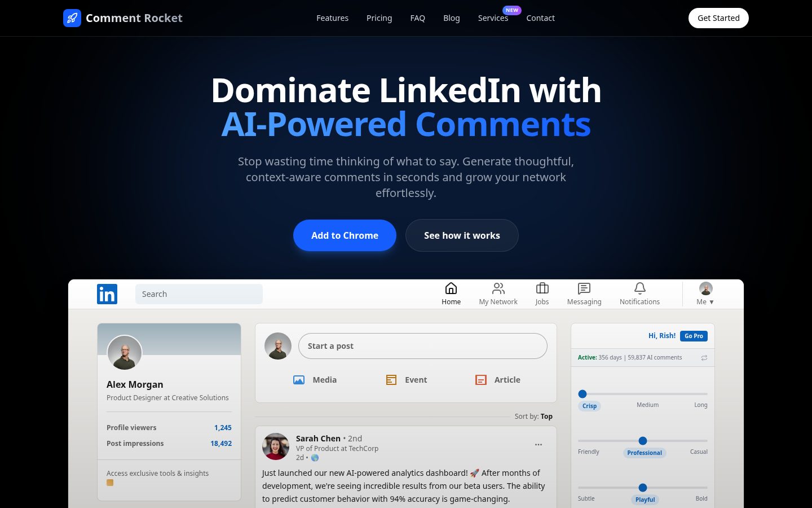
Task: Open the Notifications bell icon
Action: (x=640, y=288)
